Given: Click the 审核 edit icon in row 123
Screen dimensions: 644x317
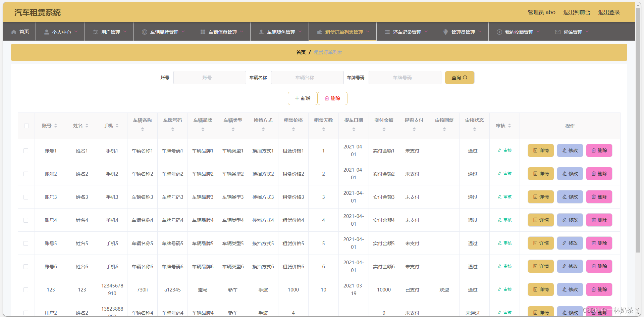Looking at the screenshot, I should pyautogui.click(x=500, y=289).
